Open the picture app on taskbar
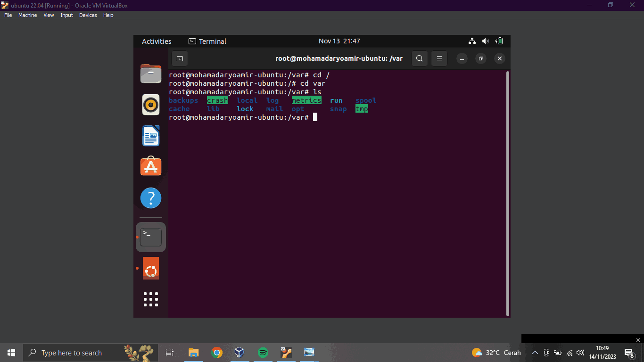 309,353
